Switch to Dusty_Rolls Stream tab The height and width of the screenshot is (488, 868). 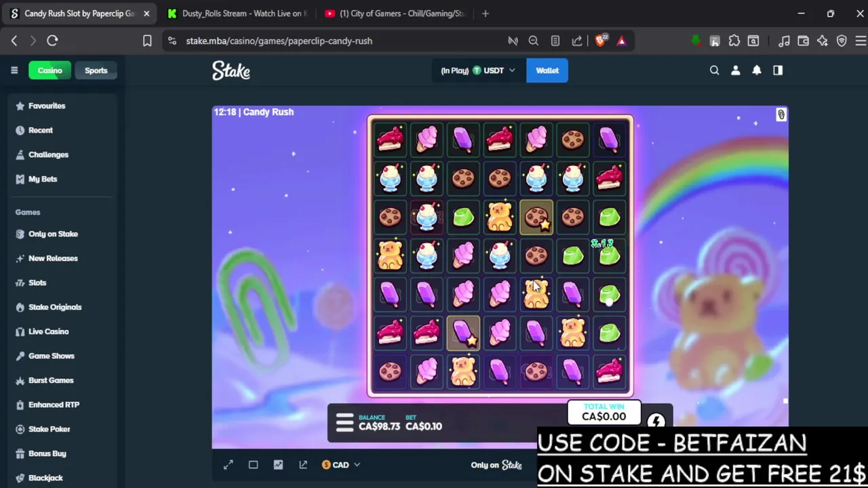236,14
